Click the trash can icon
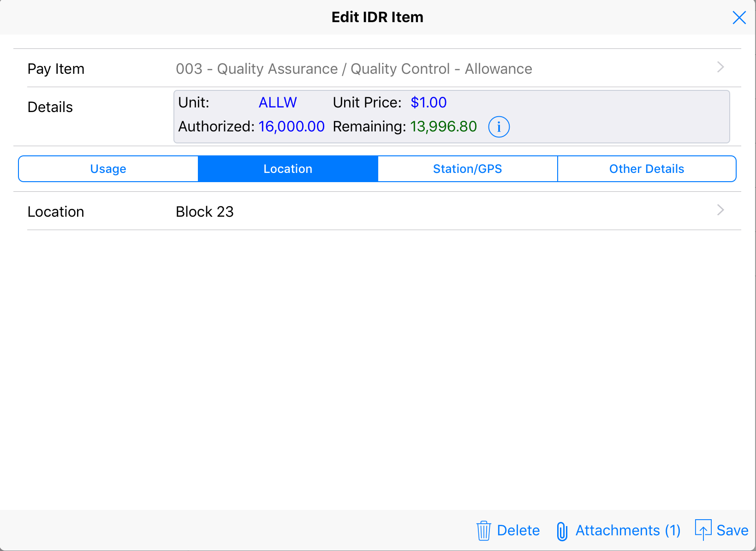Screen dimensions: 756x551 click(483, 531)
